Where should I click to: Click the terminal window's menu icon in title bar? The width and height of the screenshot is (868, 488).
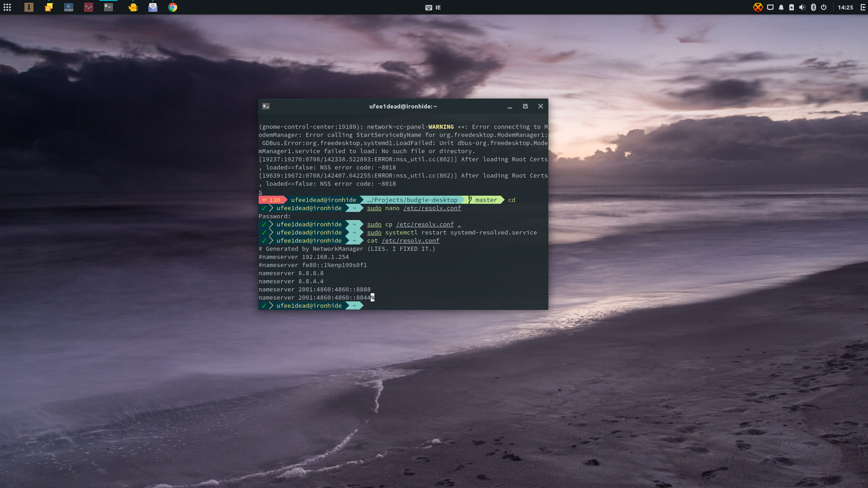[x=266, y=106]
